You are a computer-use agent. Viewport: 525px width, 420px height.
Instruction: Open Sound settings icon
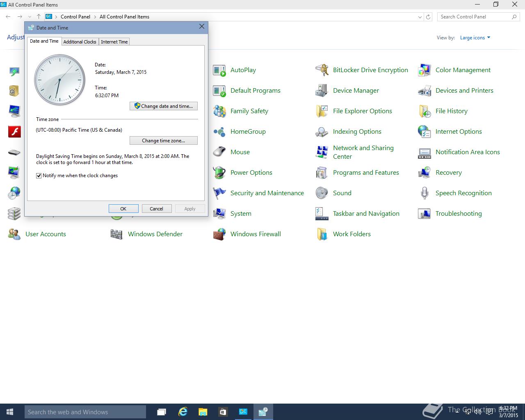[x=322, y=193]
